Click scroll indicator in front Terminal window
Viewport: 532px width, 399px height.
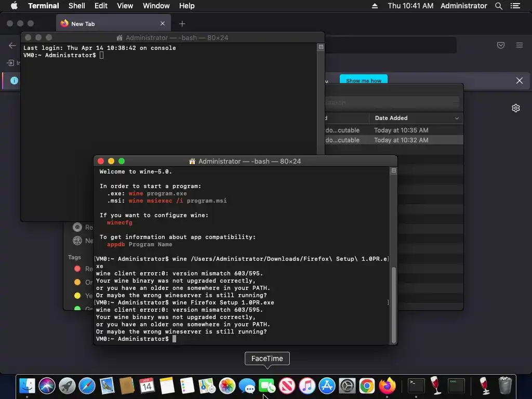click(394, 170)
